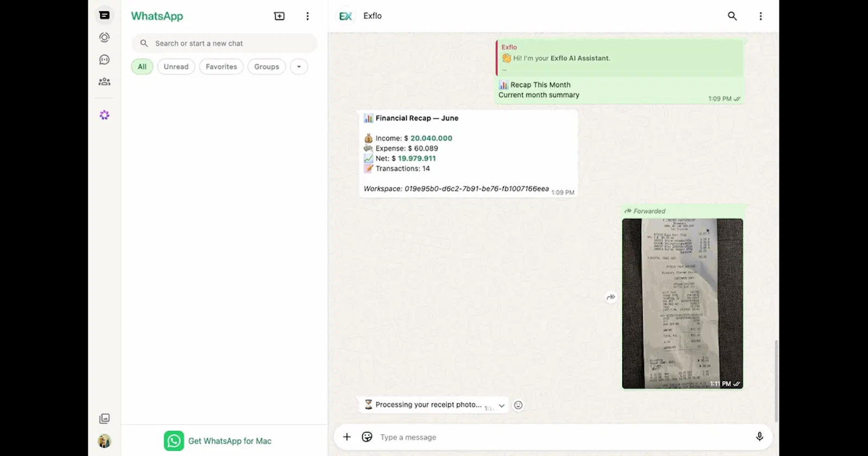The image size is (868, 456).
Task: Click the WhatsApp logo in banner
Action: (174, 441)
